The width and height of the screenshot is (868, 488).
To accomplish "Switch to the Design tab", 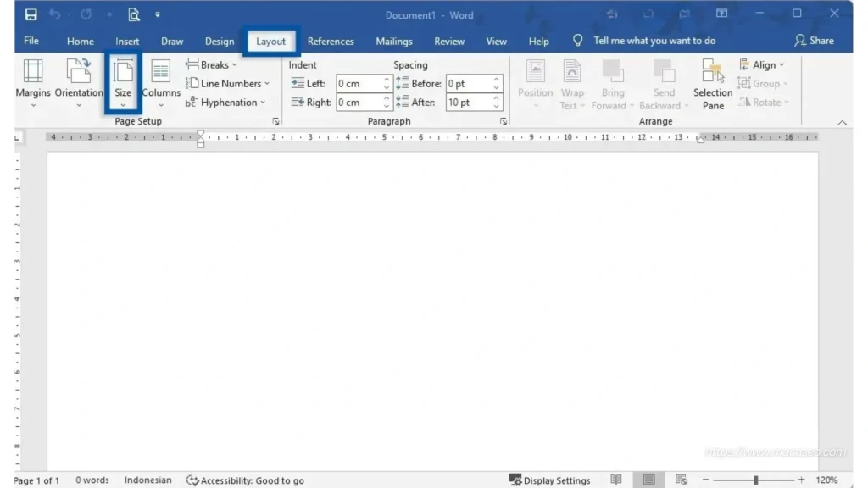I will [x=220, y=42].
